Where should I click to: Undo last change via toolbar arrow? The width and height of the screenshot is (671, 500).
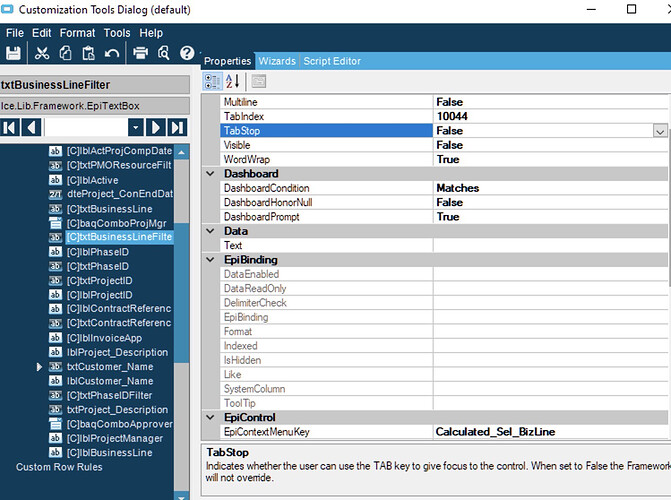[112, 54]
